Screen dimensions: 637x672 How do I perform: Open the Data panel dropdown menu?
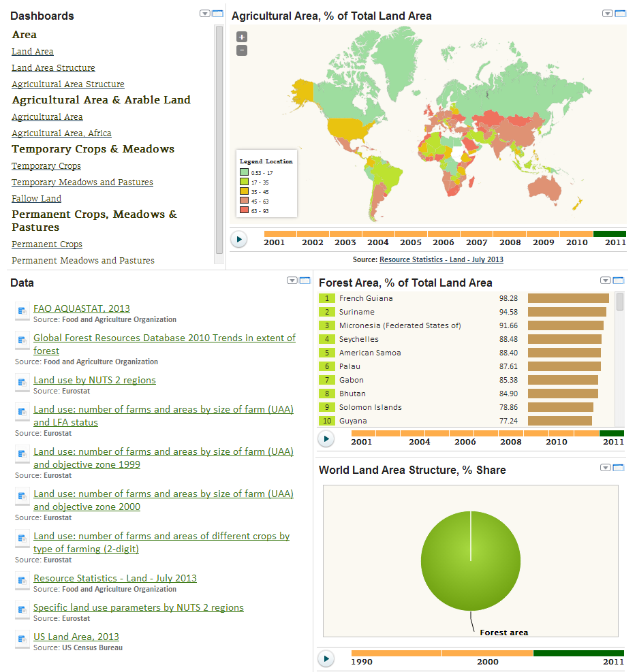click(x=292, y=281)
